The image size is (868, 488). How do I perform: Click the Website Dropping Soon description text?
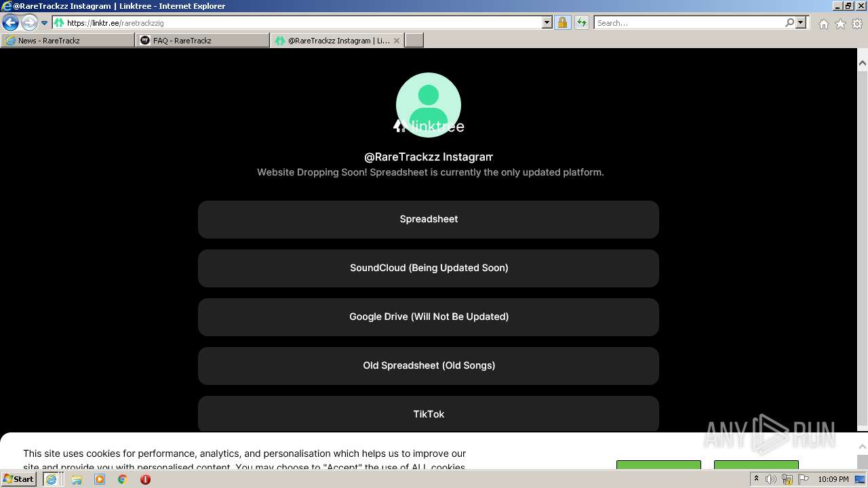pyautogui.click(x=430, y=172)
